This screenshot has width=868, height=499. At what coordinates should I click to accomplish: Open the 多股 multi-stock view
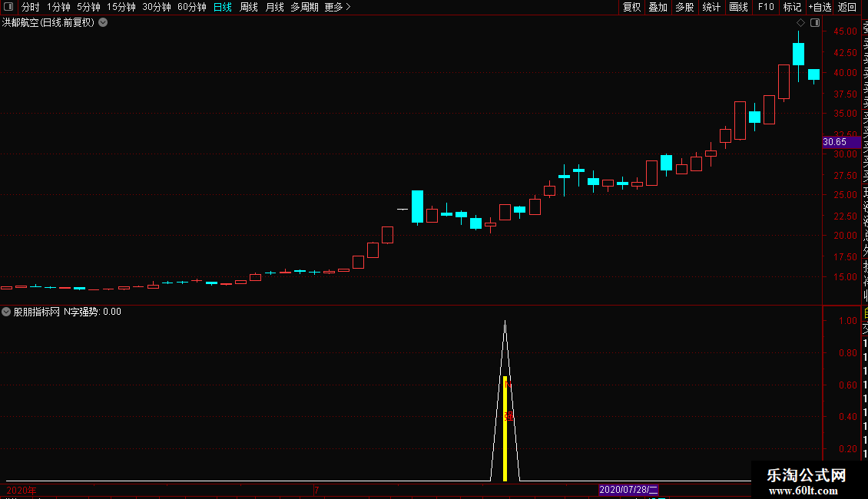click(x=684, y=7)
